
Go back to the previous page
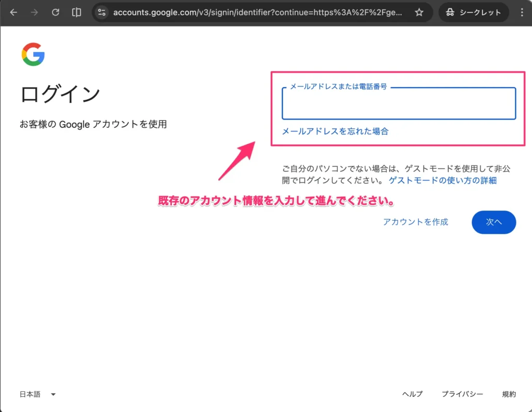pyautogui.click(x=14, y=12)
